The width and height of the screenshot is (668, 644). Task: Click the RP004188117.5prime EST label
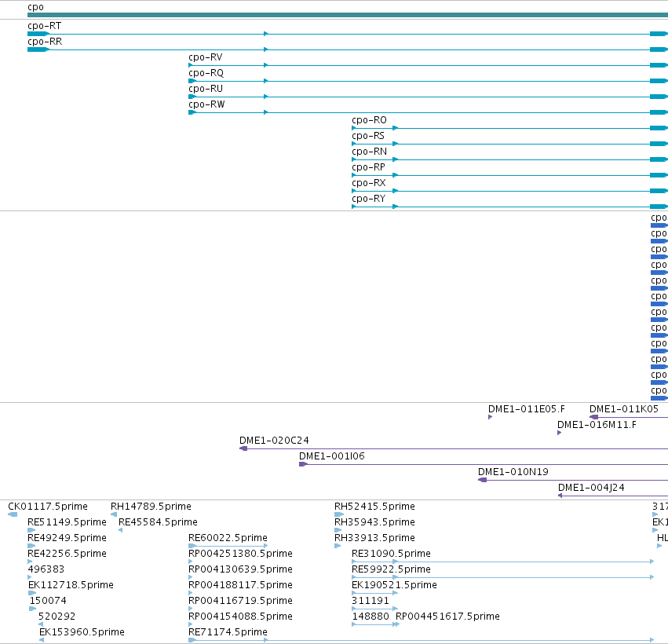coord(240,585)
